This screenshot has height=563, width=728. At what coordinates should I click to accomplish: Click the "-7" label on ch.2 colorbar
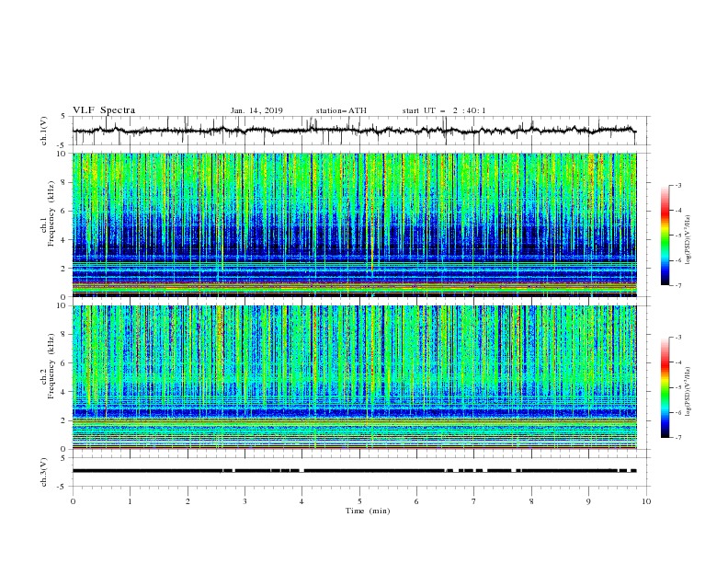tap(677, 437)
